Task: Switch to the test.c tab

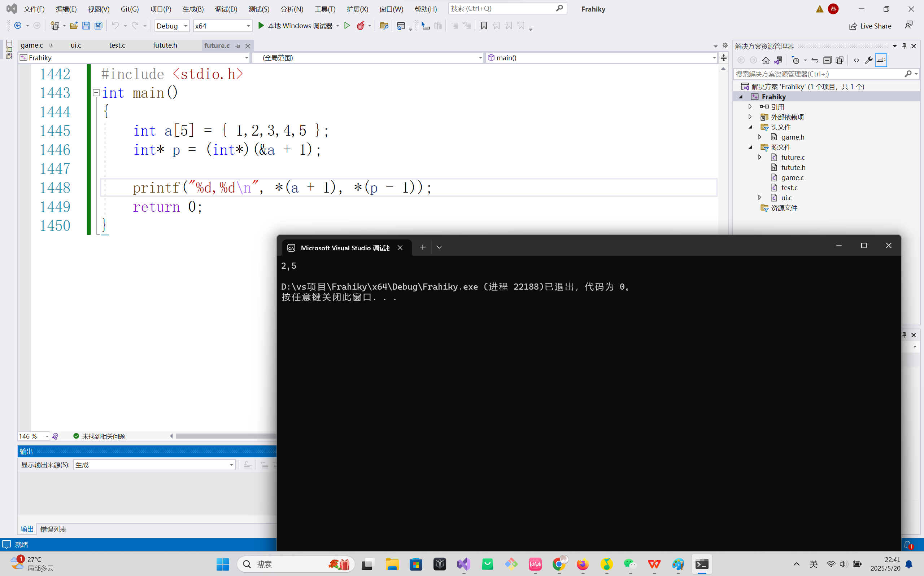Action: coord(117,45)
